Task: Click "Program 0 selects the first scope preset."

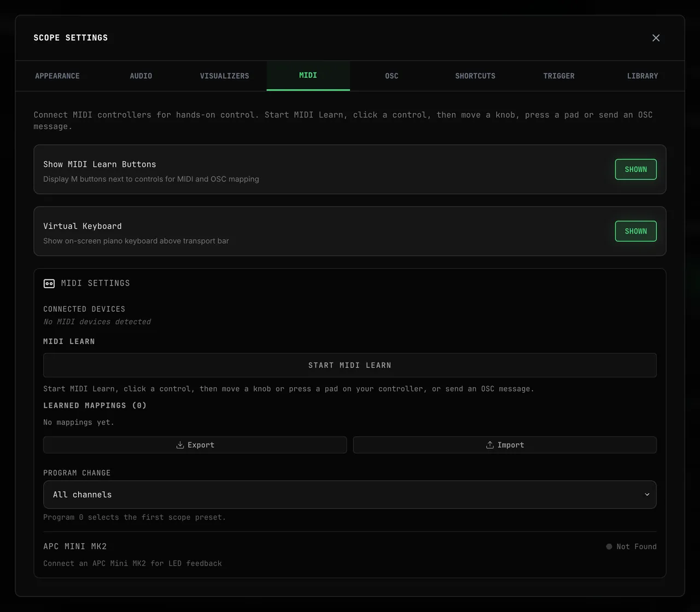Action: (135, 517)
